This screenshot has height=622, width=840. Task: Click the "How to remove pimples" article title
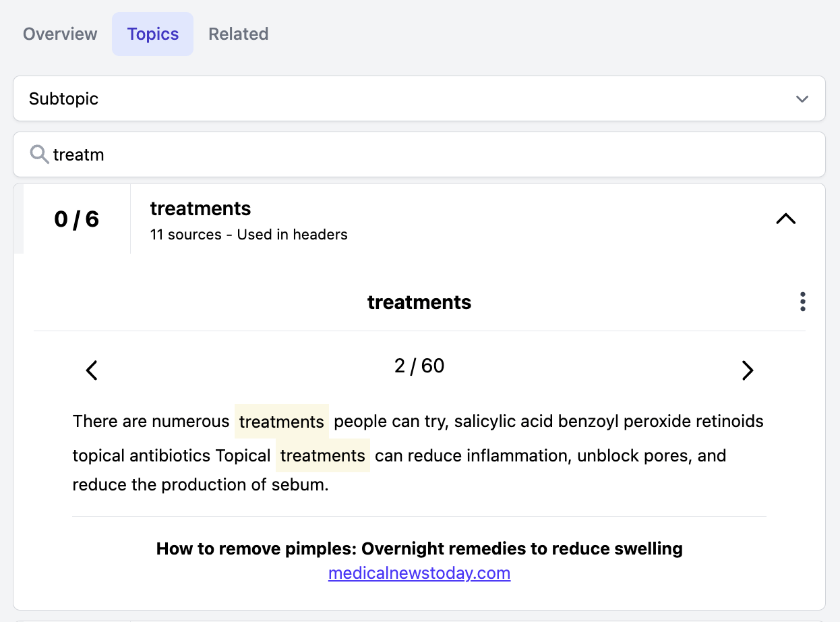pyautogui.click(x=419, y=548)
